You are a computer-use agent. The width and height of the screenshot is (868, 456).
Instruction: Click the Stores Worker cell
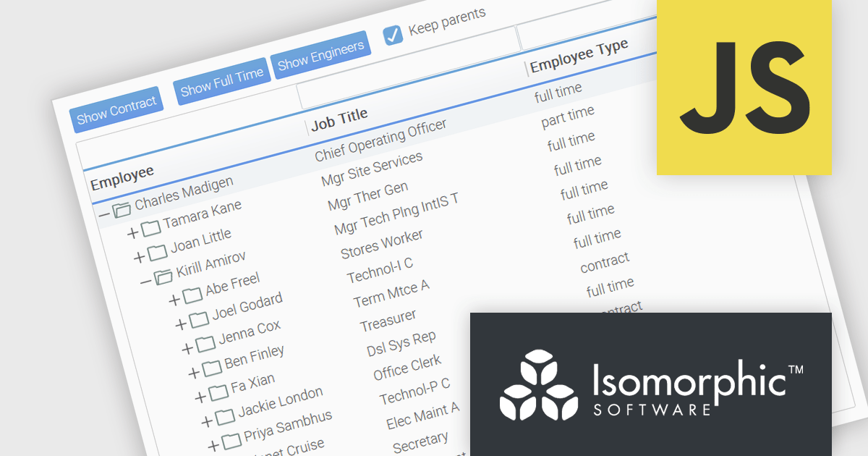point(382,244)
